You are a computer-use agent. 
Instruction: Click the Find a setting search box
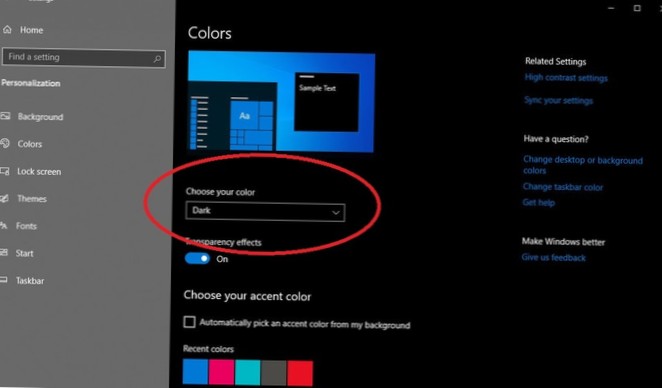[x=84, y=57]
